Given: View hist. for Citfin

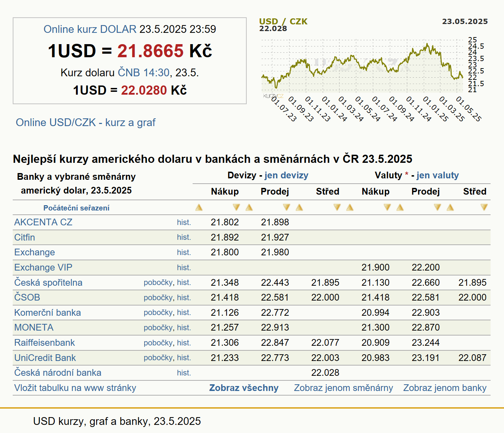Looking at the screenshot, I should (x=184, y=237).
